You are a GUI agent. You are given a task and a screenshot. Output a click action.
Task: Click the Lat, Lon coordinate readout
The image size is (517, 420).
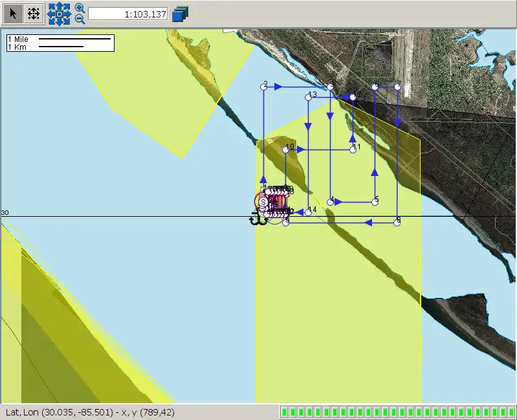pos(90,412)
